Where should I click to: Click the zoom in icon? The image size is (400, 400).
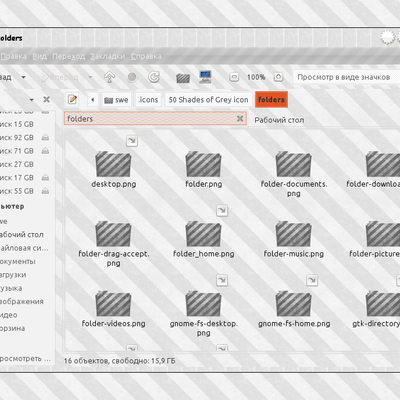(x=278, y=77)
